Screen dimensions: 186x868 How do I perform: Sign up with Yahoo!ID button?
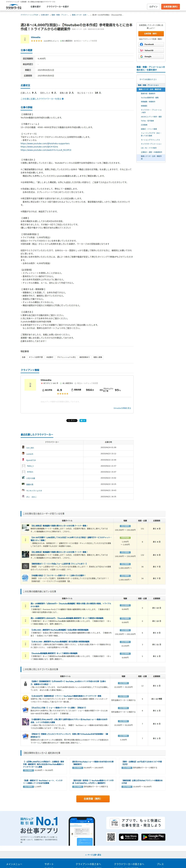(151, 50)
